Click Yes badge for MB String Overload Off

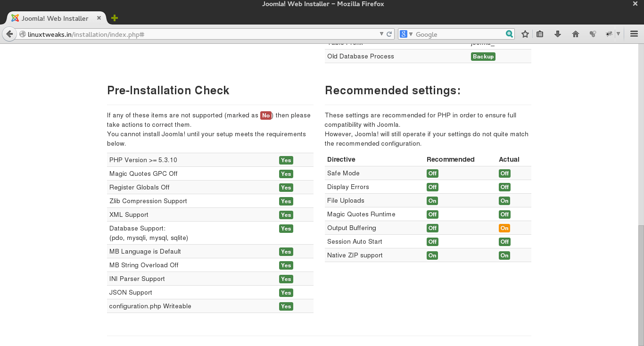(x=286, y=265)
